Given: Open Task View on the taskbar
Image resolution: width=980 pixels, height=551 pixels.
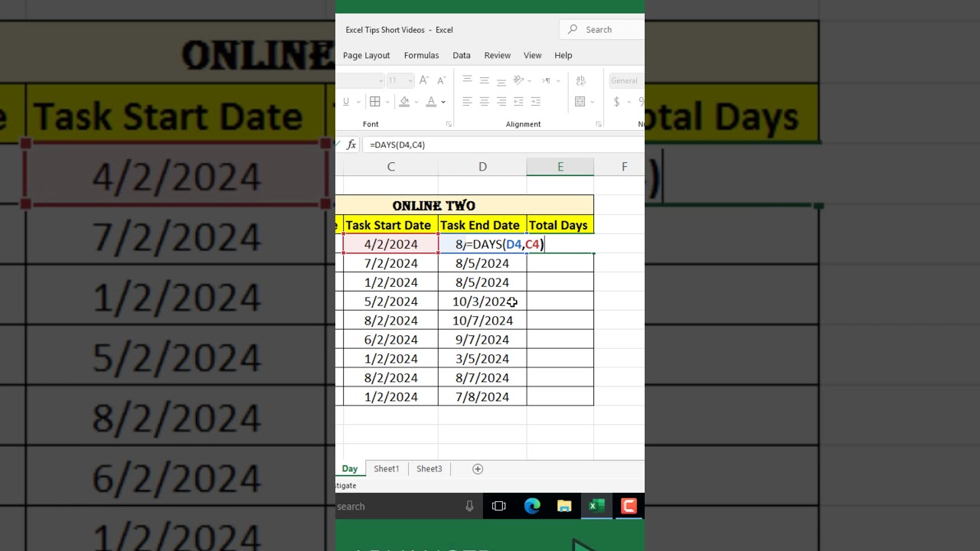Looking at the screenshot, I should click(498, 506).
